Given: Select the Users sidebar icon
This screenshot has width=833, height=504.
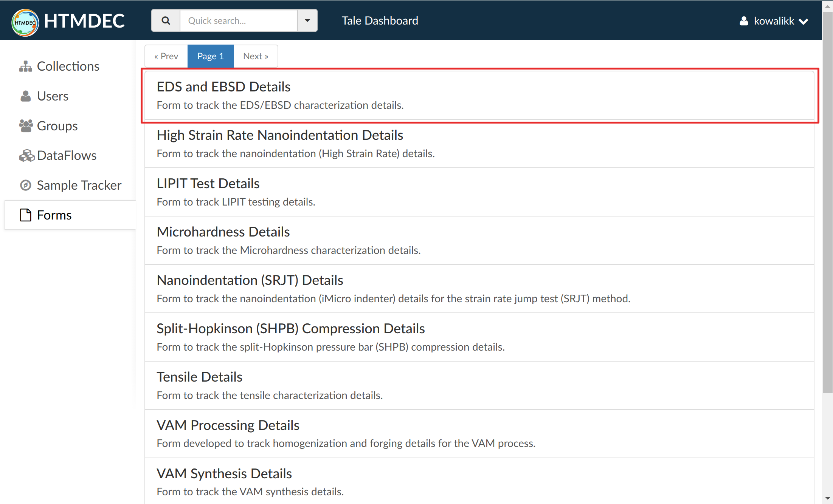Looking at the screenshot, I should click(26, 96).
